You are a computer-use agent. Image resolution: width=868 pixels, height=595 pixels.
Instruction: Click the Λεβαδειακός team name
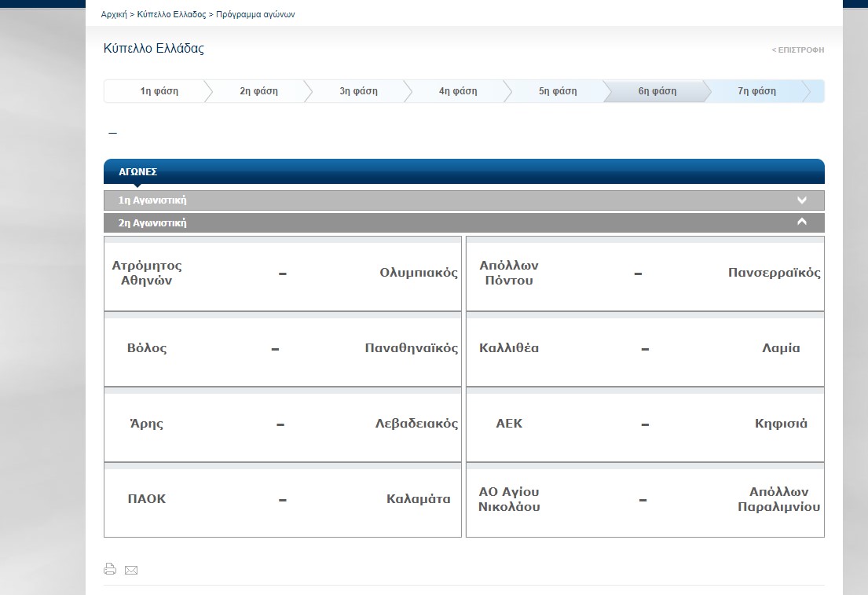tap(416, 423)
